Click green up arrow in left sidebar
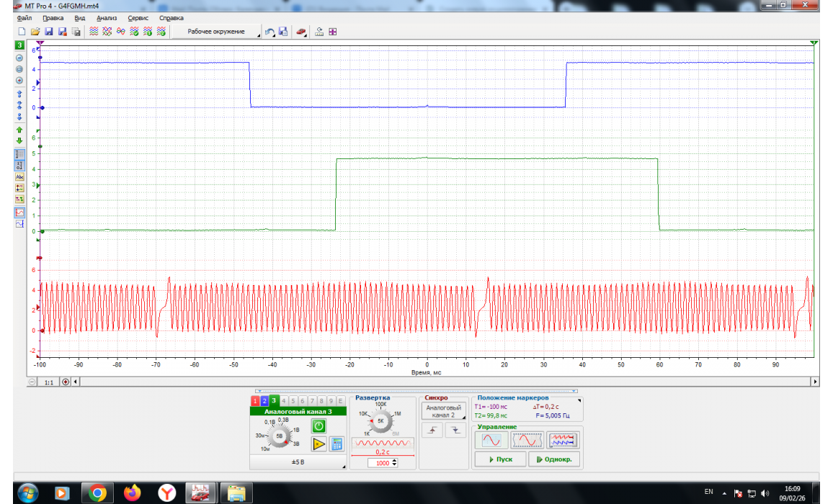833x504 pixels. click(x=19, y=130)
